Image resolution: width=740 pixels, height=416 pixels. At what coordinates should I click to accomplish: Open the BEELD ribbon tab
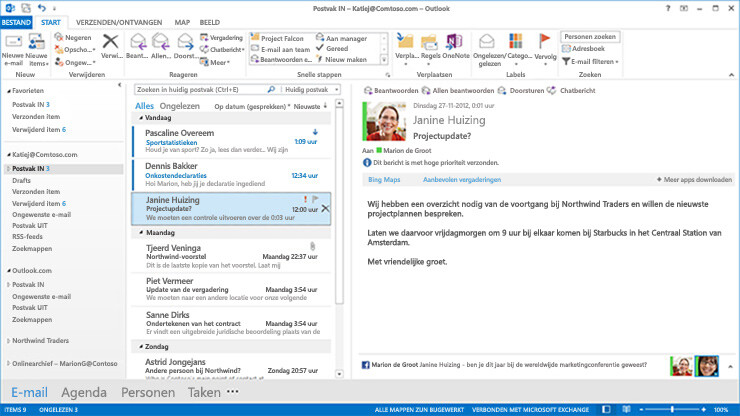pyautogui.click(x=210, y=22)
